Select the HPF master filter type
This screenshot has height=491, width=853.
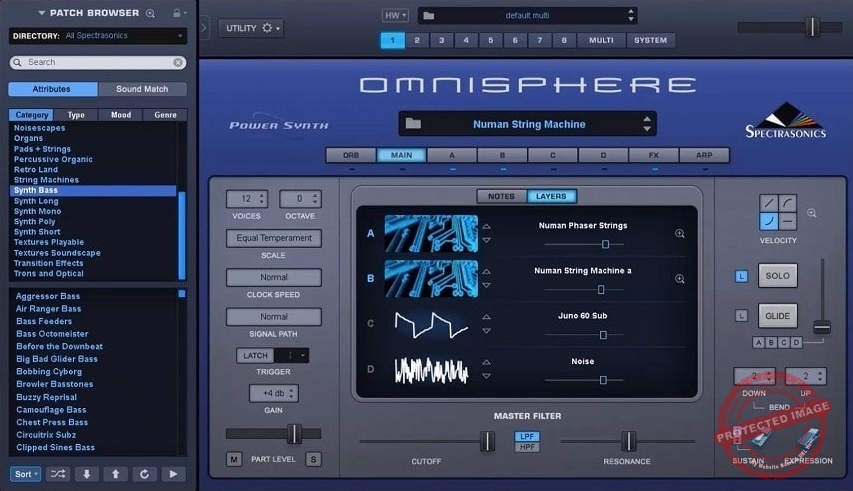[527, 447]
